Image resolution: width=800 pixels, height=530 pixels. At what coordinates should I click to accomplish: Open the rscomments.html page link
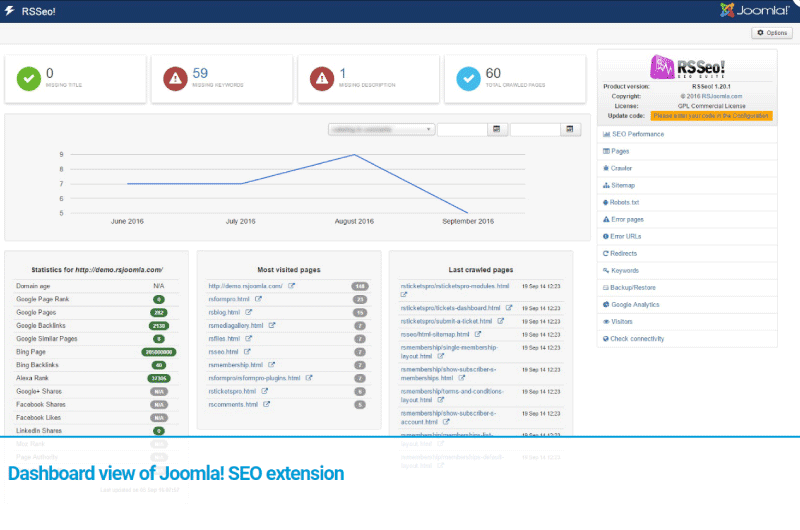233,405
